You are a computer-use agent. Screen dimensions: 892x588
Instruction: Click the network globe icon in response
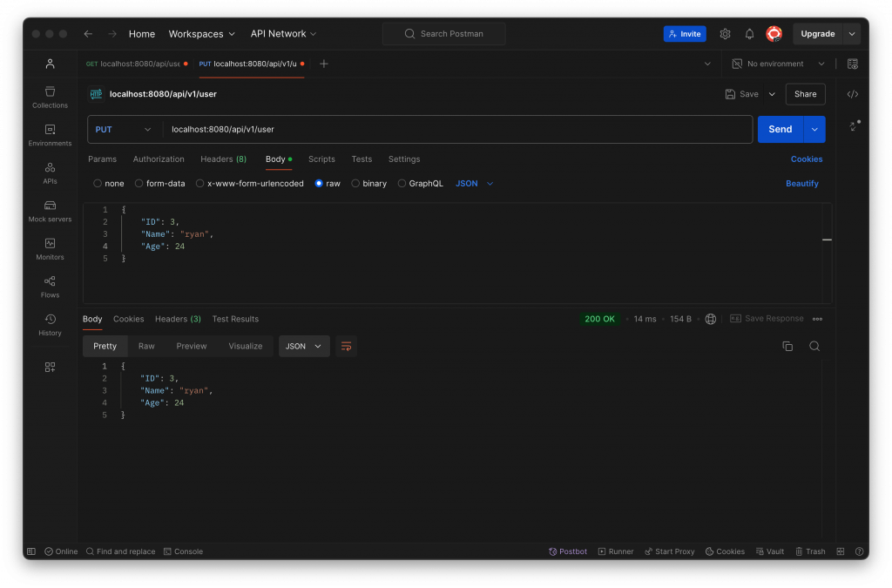[x=711, y=319]
